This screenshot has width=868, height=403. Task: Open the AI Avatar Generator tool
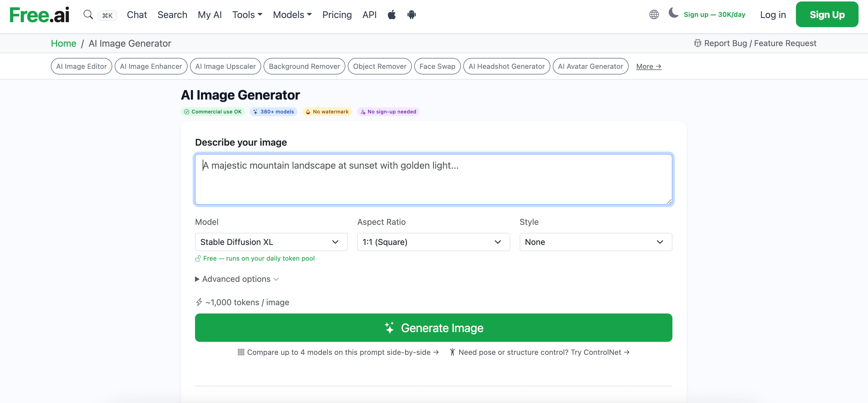click(x=590, y=66)
